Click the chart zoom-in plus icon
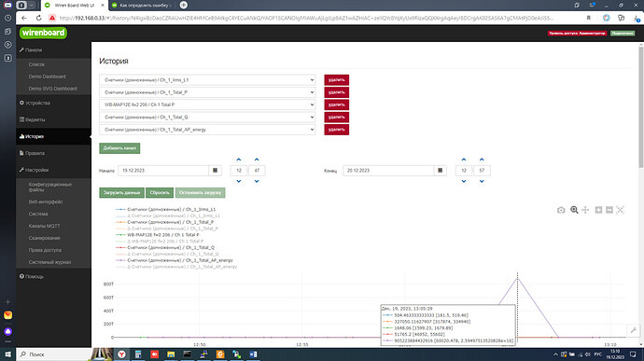644x361 pixels. (x=598, y=210)
